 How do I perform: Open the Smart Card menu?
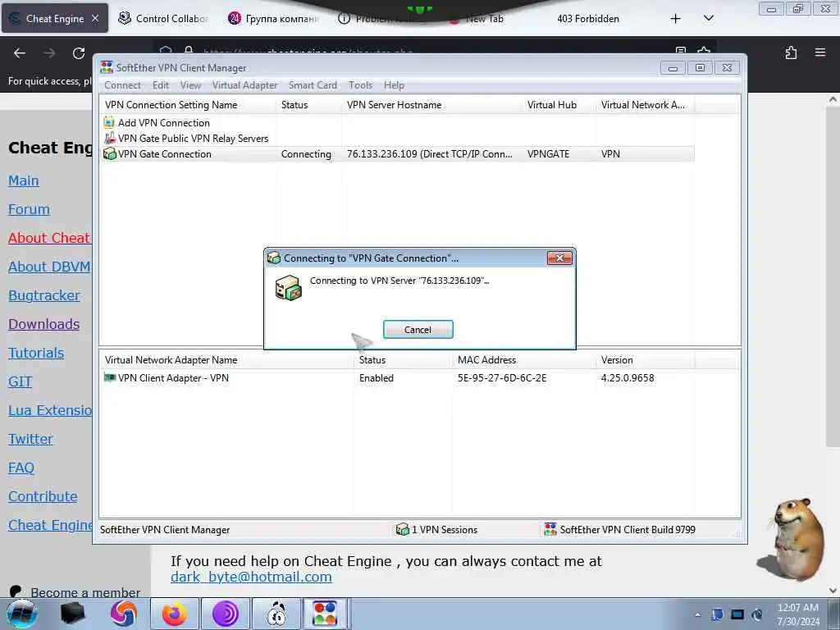coord(313,85)
